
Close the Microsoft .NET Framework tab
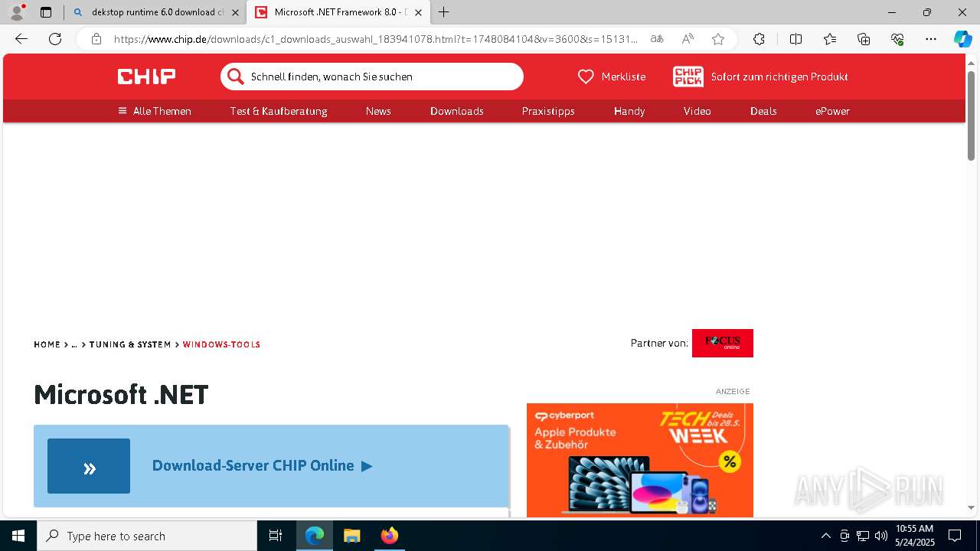click(418, 12)
